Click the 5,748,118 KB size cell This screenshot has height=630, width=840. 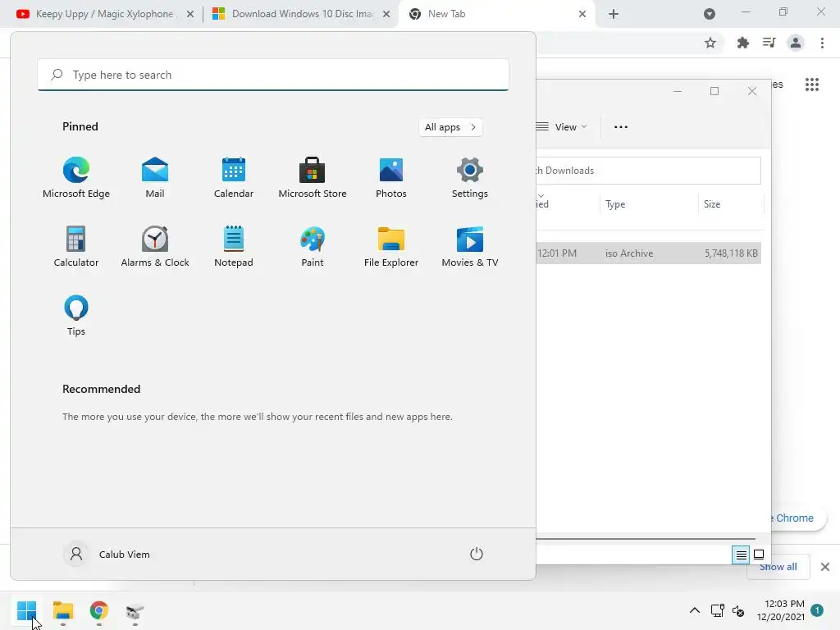pyautogui.click(x=731, y=253)
